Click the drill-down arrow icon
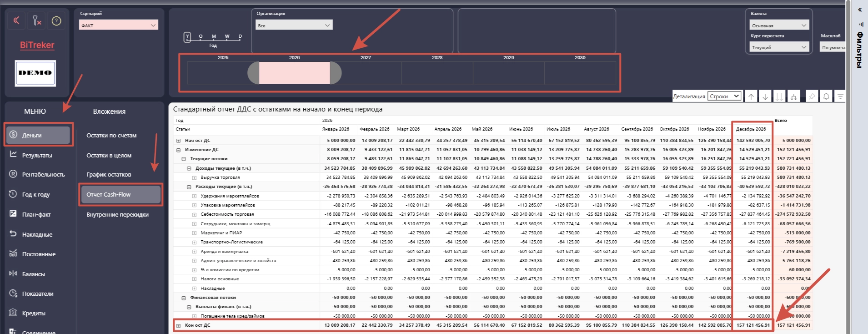The height and width of the screenshot is (334, 868). pos(765,96)
